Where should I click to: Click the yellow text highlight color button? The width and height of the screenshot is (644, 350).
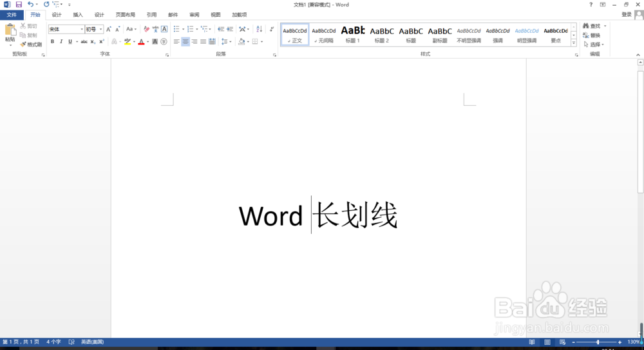tap(128, 41)
